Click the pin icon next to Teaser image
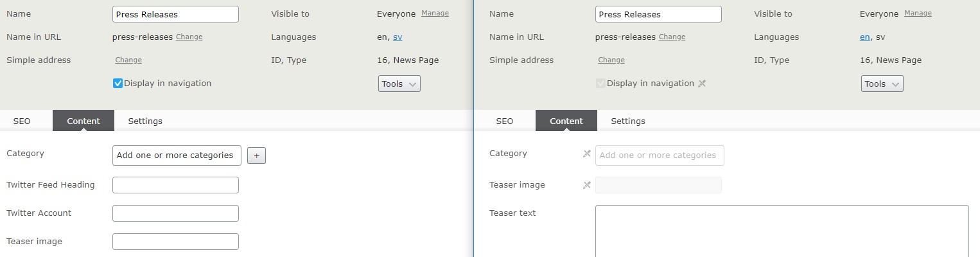 [586, 185]
